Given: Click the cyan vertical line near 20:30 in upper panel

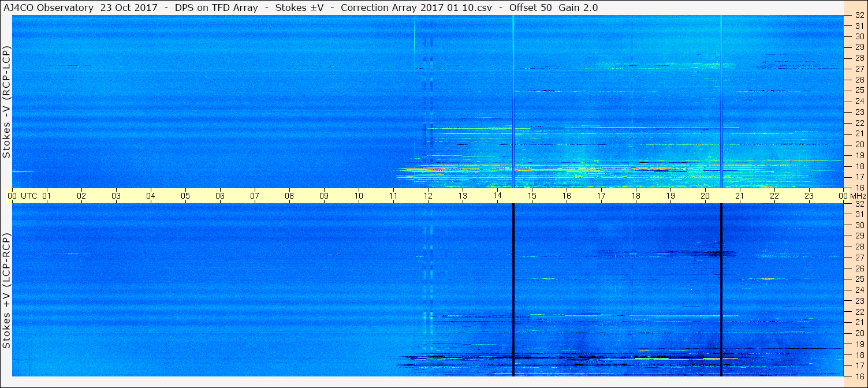Looking at the screenshot, I should pyautogui.click(x=721, y=101).
